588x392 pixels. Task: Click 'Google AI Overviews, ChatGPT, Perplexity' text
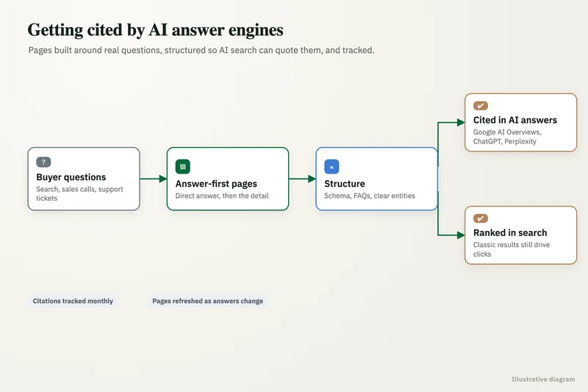507,137
